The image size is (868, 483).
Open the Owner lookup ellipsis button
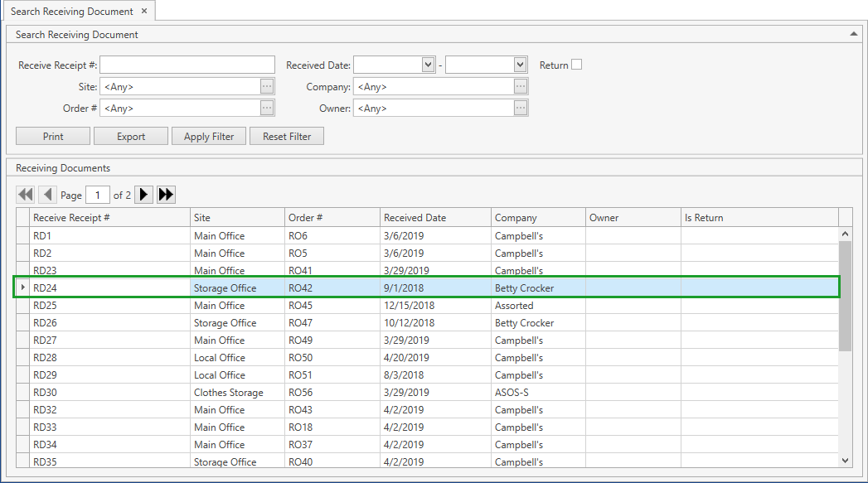pyautogui.click(x=522, y=108)
